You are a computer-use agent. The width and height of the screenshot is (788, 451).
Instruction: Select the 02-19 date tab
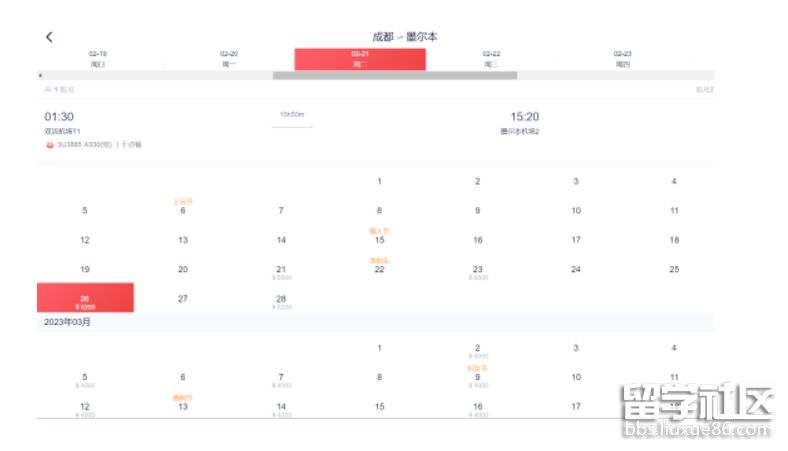pos(98,59)
